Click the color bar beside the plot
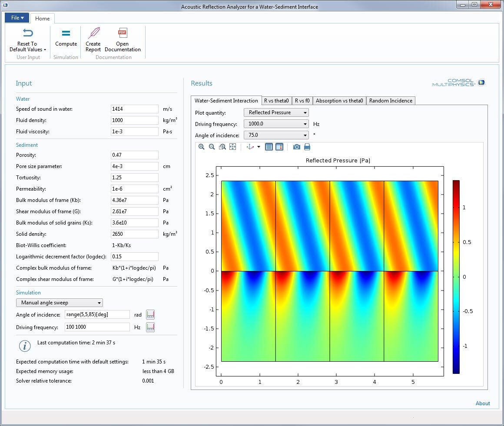This screenshot has width=504, height=426. [x=456, y=274]
